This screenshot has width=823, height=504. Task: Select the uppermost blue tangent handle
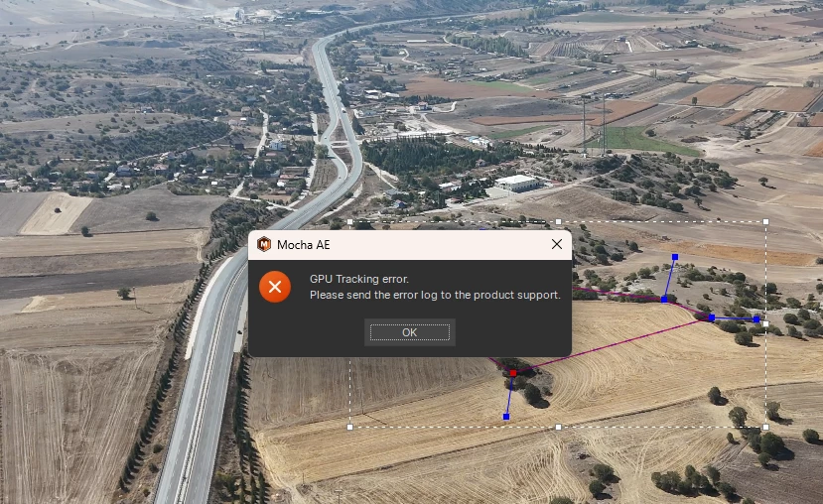click(675, 257)
